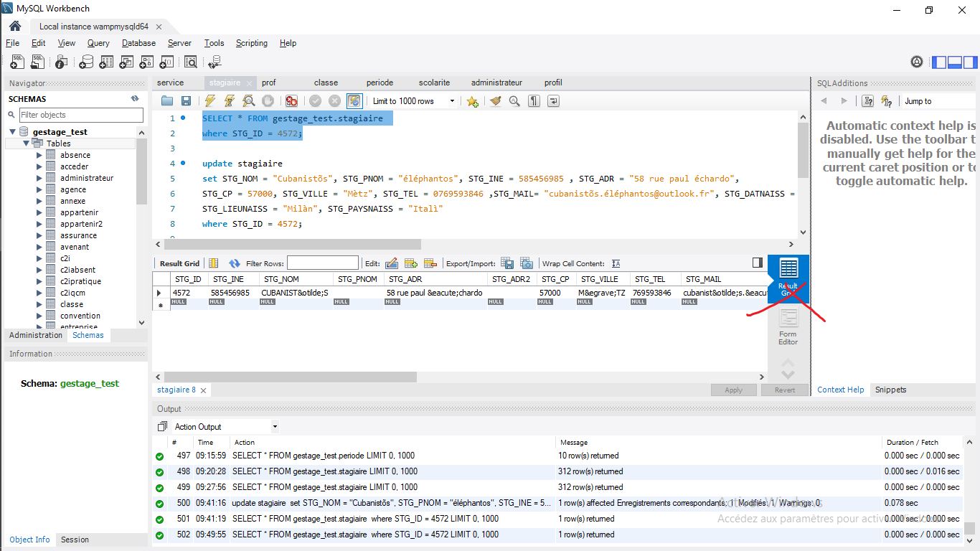Search within the result grid rows

click(x=316, y=262)
